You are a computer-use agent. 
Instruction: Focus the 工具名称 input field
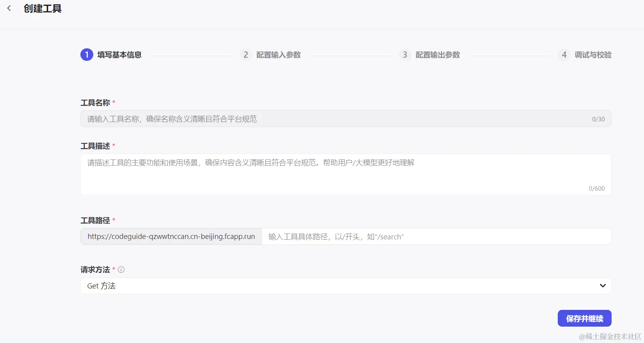click(346, 119)
